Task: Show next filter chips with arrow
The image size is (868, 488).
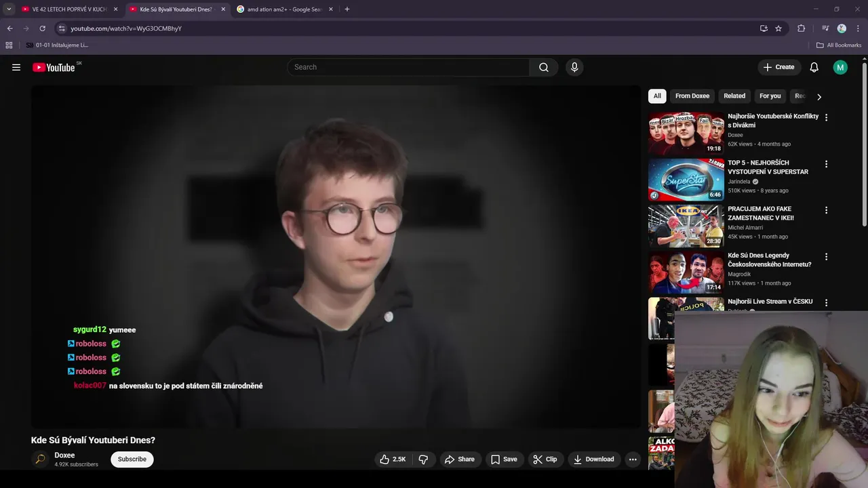Action: pyautogui.click(x=818, y=96)
